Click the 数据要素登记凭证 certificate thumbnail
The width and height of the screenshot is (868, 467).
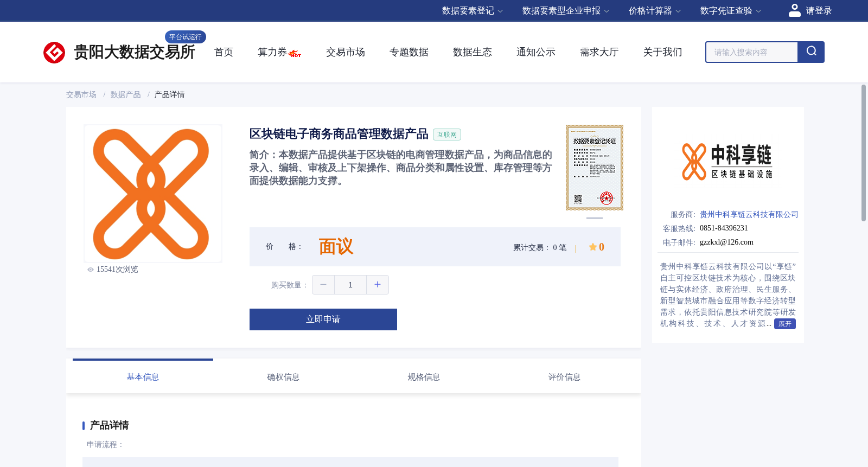[x=595, y=168]
